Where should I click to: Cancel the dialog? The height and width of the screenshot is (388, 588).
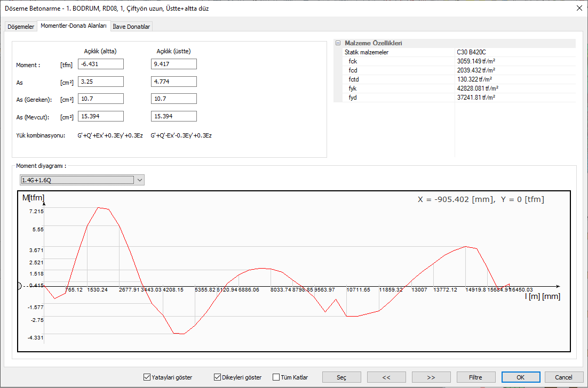pyautogui.click(x=563, y=377)
